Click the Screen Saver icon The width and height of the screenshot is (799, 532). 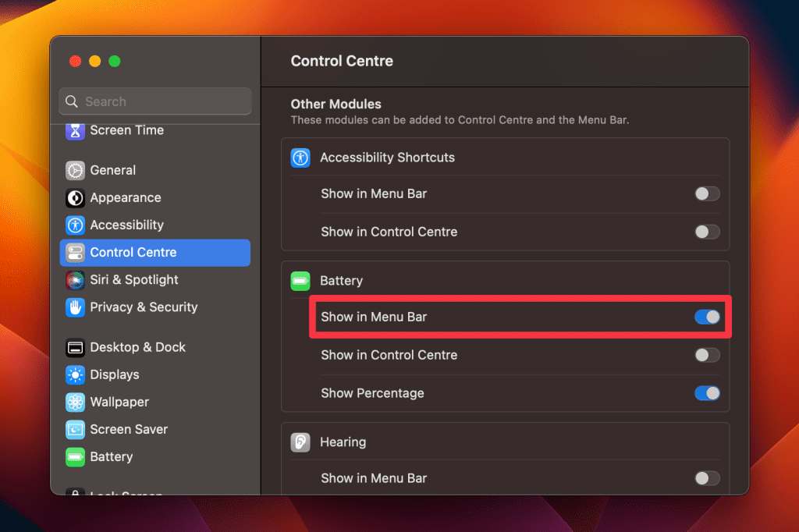click(x=75, y=430)
